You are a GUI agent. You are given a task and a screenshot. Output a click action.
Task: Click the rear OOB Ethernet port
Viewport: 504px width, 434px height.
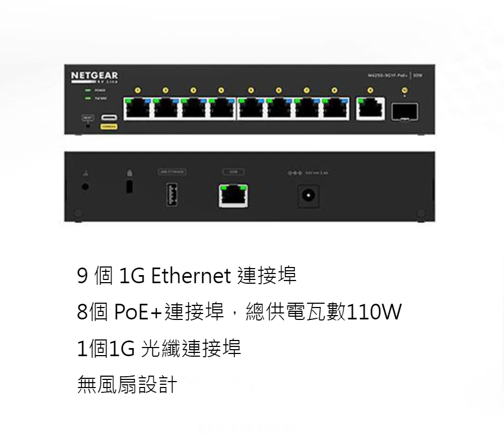point(234,196)
